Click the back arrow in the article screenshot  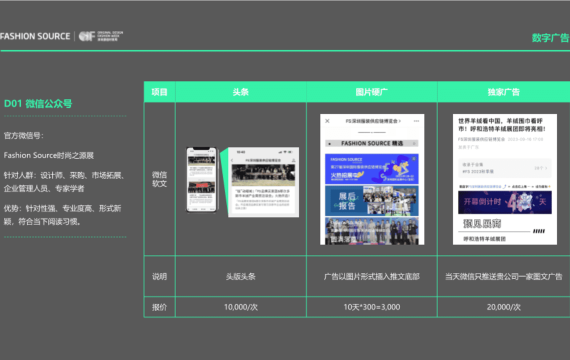pyautogui.click(x=232, y=160)
